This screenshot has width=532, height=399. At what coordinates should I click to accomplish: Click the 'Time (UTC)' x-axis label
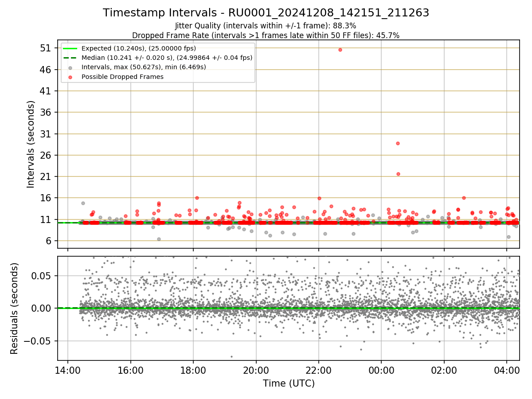click(289, 383)
